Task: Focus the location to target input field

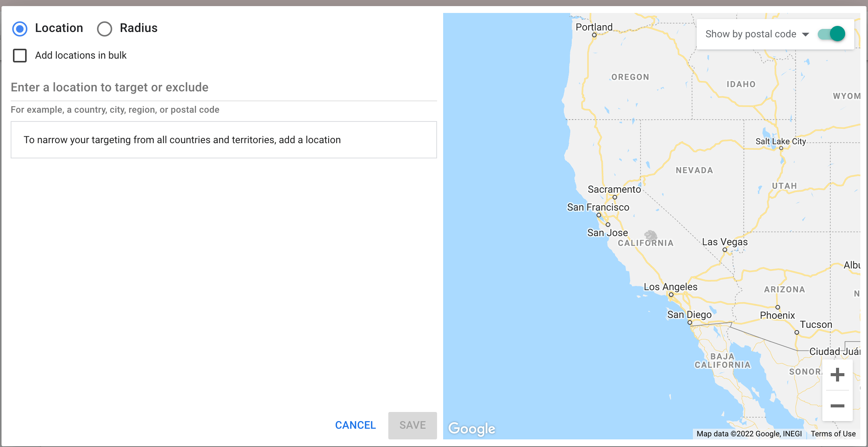Action: coord(224,88)
